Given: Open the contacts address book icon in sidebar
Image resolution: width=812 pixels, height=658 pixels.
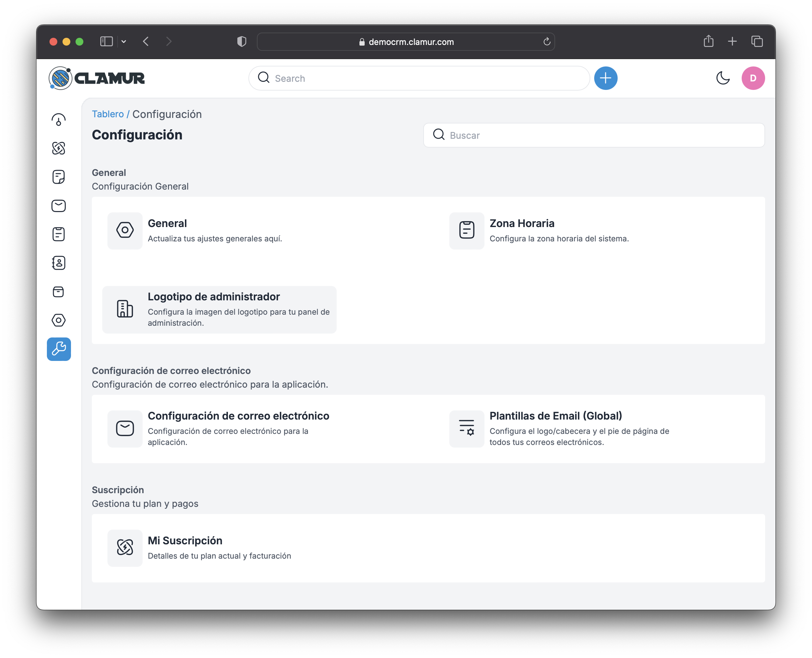Looking at the screenshot, I should pos(59,263).
